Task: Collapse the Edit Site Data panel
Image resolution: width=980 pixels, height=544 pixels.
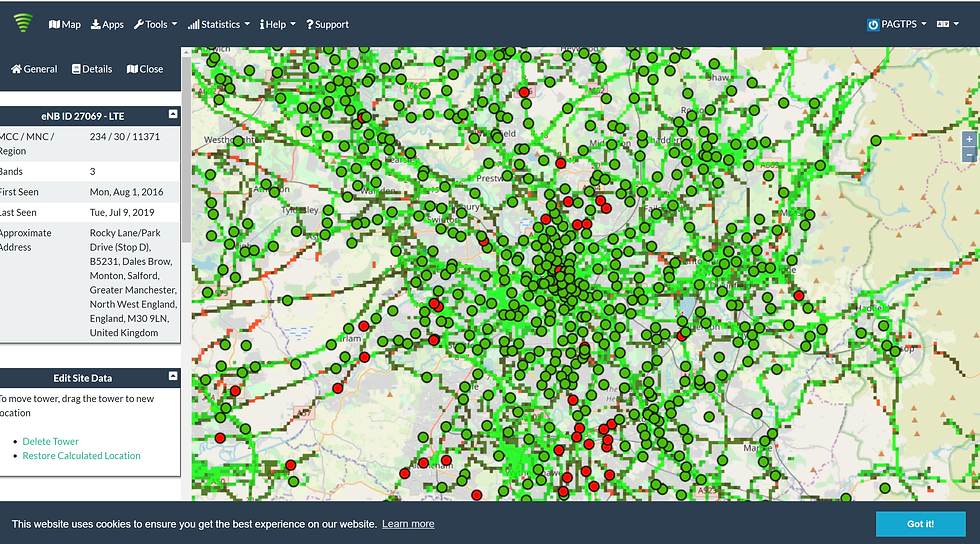Action: pyautogui.click(x=173, y=376)
